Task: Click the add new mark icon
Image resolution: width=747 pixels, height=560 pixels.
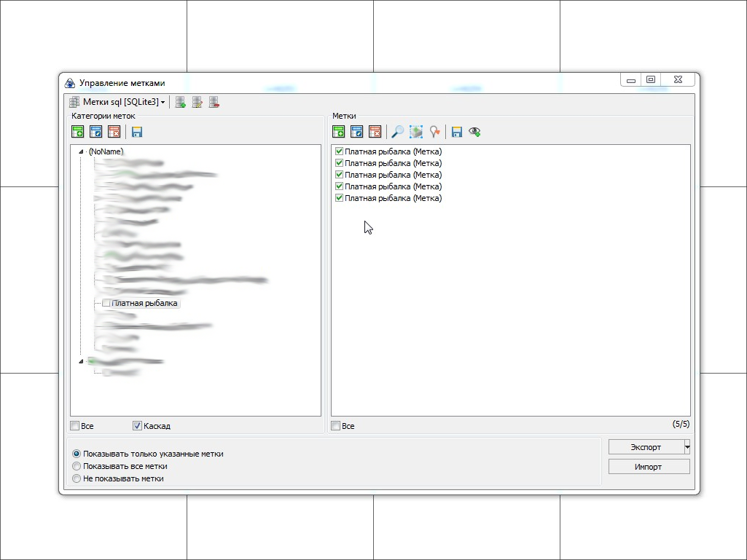Action: 339,132
